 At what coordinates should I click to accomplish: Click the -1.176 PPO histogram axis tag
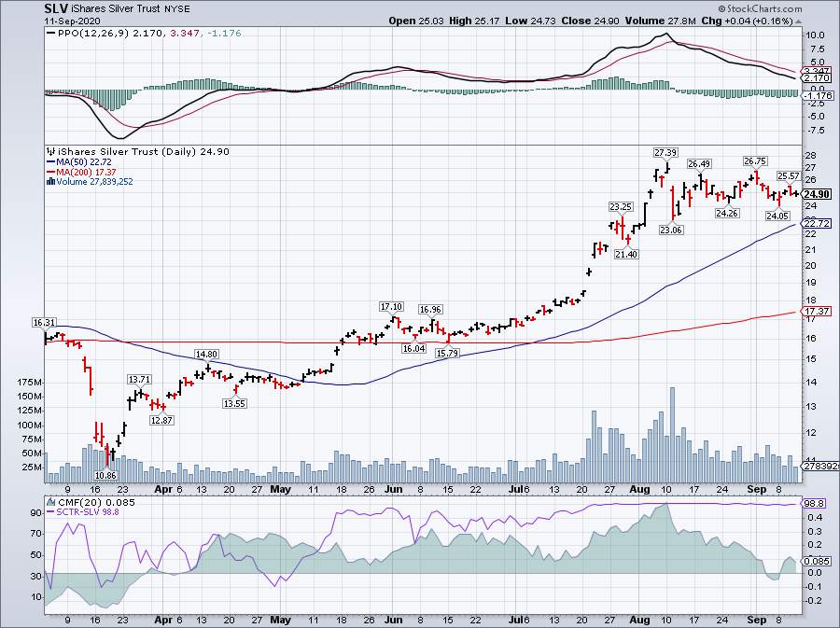[x=817, y=95]
